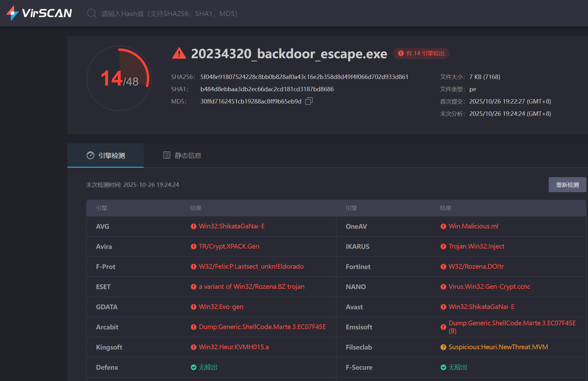Click the alert icon in the AVG row
The width and height of the screenshot is (588, 381).
(193, 226)
